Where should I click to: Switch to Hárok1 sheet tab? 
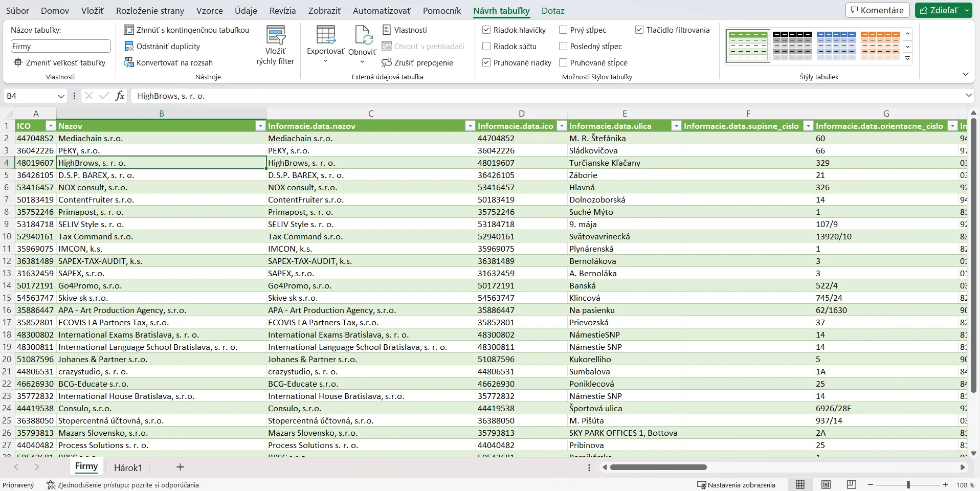click(x=128, y=467)
